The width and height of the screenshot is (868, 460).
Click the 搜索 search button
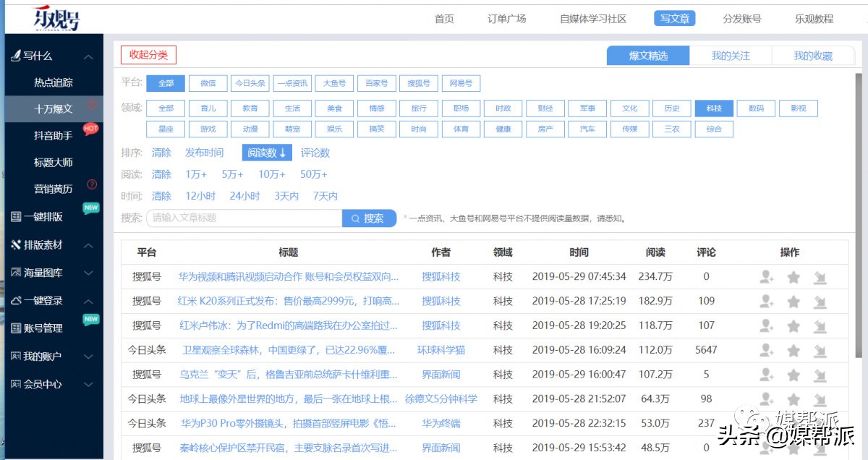369,218
